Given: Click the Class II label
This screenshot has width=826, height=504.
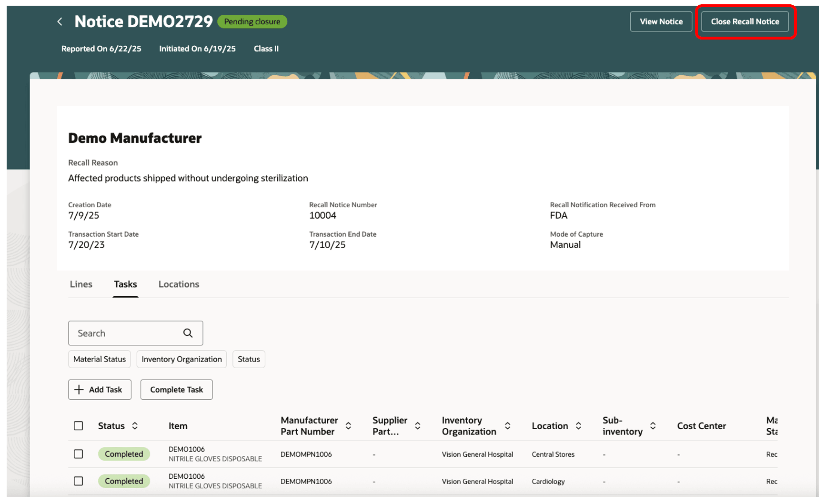Looking at the screenshot, I should coord(266,49).
